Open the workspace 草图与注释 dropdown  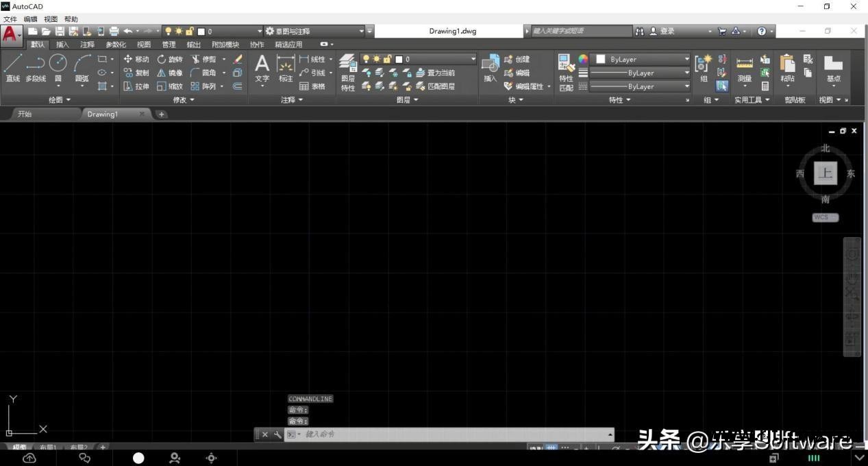tap(362, 31)
